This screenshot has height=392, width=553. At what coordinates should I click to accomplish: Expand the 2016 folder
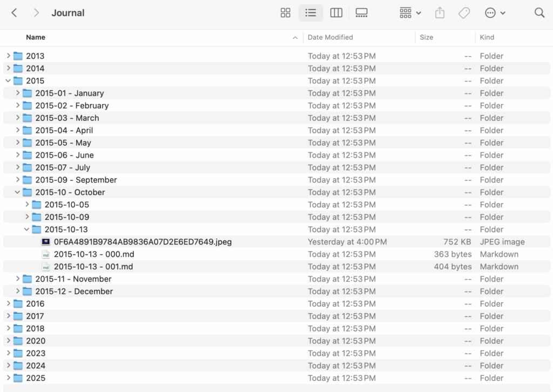tap(8, 304)
